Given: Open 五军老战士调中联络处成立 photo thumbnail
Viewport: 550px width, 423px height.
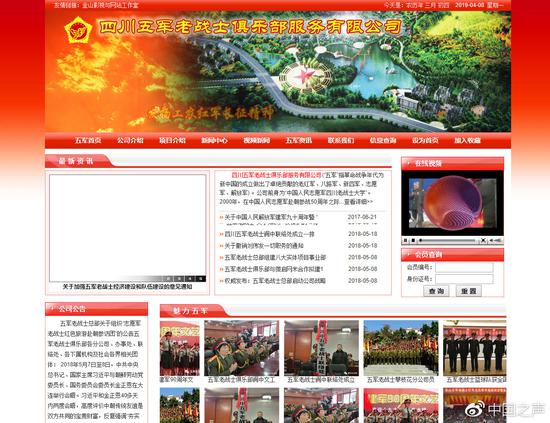Looking at the screenshot, I should [321, 348].
